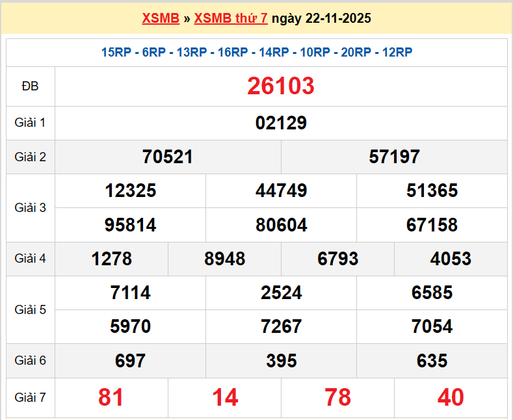Click the special prize number 26103

(x=281, y=86)
